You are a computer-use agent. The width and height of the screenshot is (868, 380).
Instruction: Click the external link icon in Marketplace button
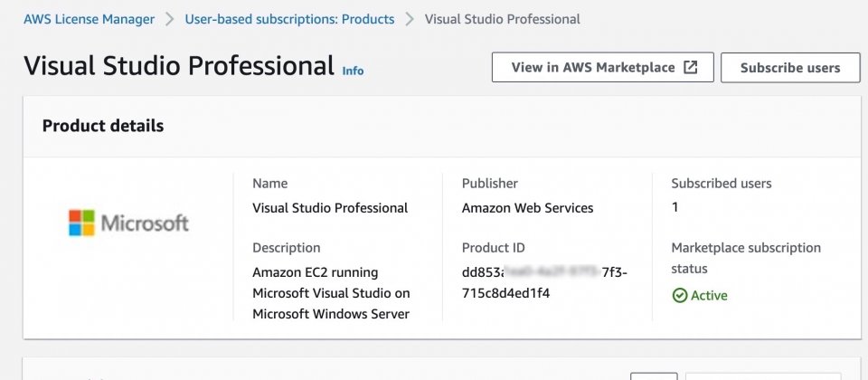coord(690,68)
